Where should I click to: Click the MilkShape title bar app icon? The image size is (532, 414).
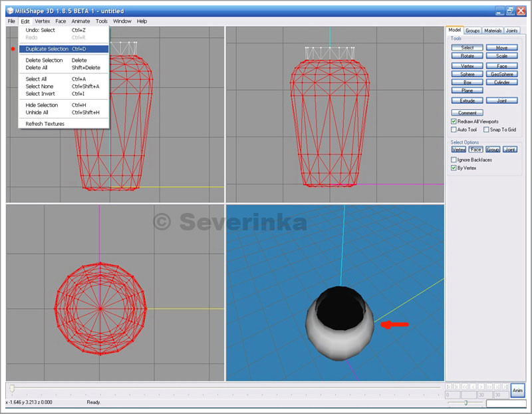(11, 11)
